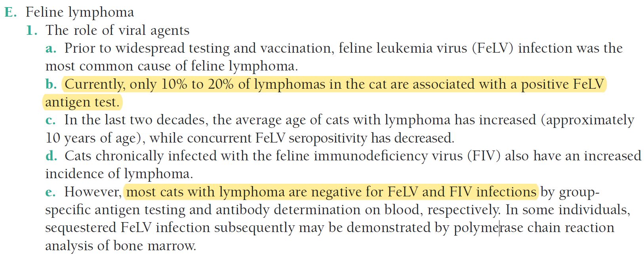Click the words 'incidence of lymphoma.'
Image resolution: width=644 pixels, height=255 pixels.
[119, 174]
